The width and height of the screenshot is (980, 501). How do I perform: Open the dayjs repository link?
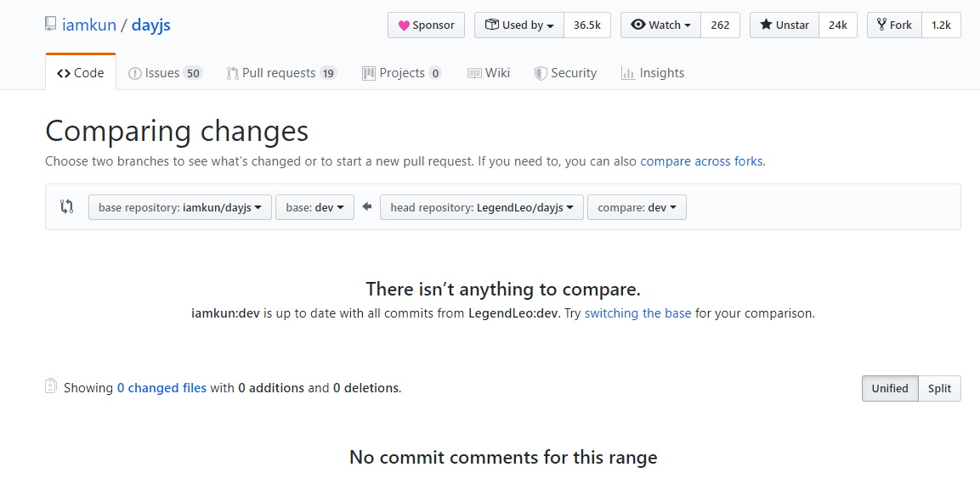150,25
